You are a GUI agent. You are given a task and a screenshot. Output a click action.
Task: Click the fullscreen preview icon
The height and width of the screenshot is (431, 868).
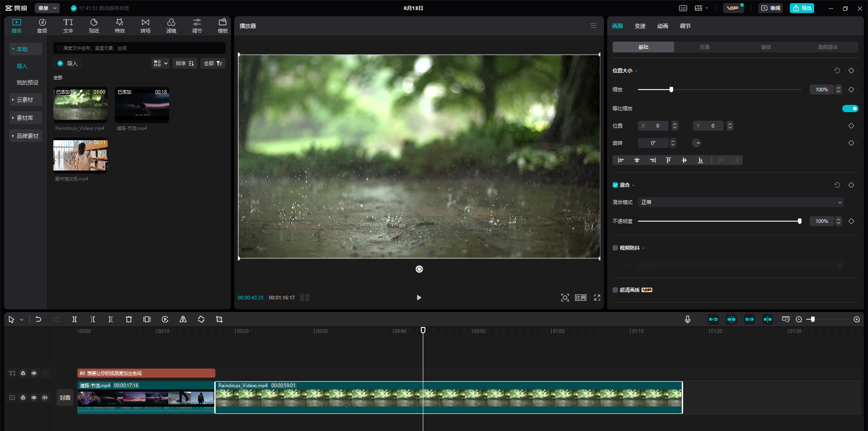(597, 298)
